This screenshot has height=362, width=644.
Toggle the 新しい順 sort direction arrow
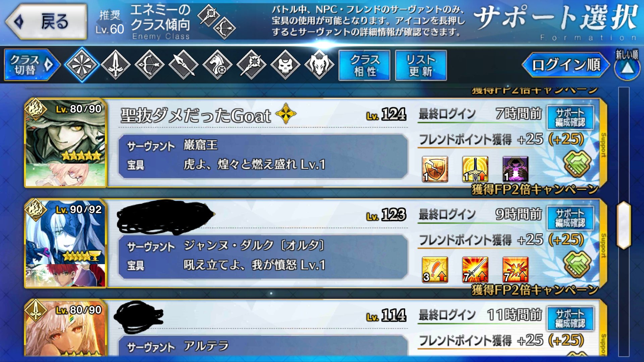[627, 65]
